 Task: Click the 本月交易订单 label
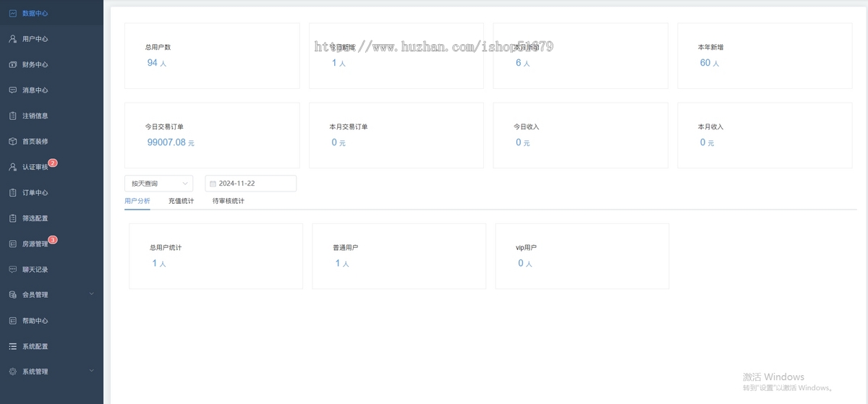(349, 126)
